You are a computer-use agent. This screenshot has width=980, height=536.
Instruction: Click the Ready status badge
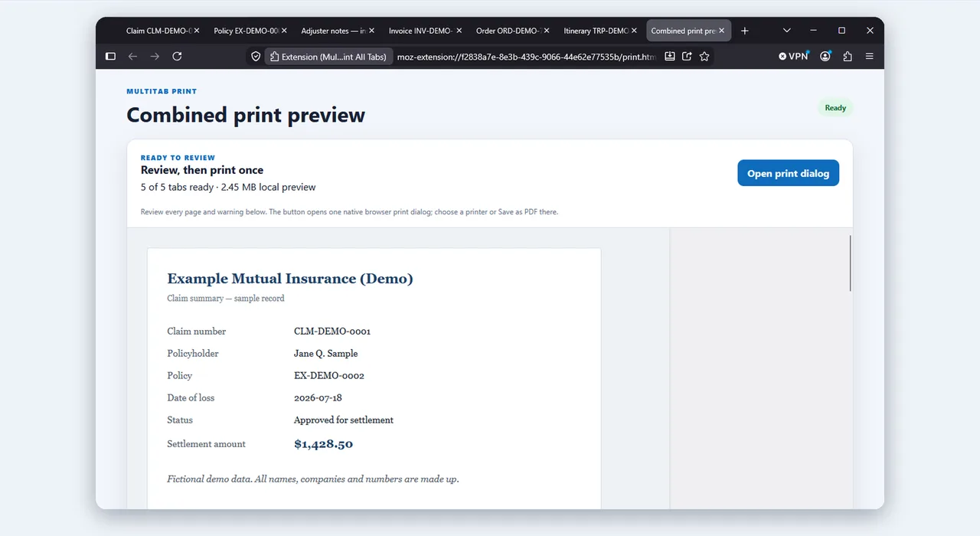(835, 108)
